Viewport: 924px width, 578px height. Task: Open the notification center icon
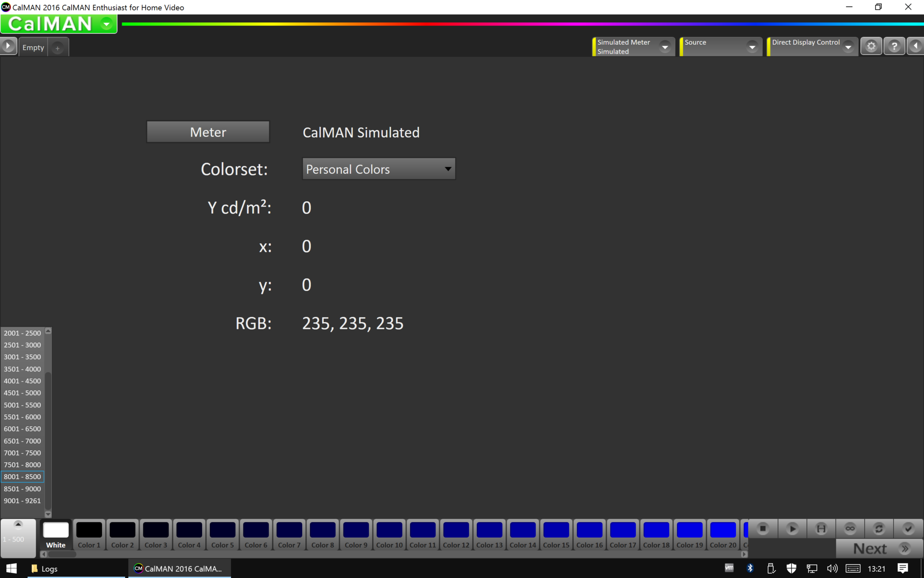coord(902,568)
